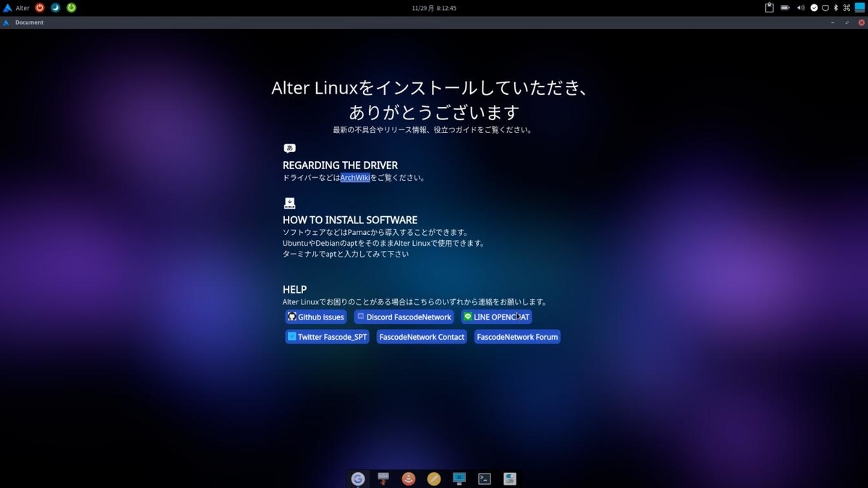Click the green restart icon in panel
Viewport: 868px width, 488px height.
72,8
